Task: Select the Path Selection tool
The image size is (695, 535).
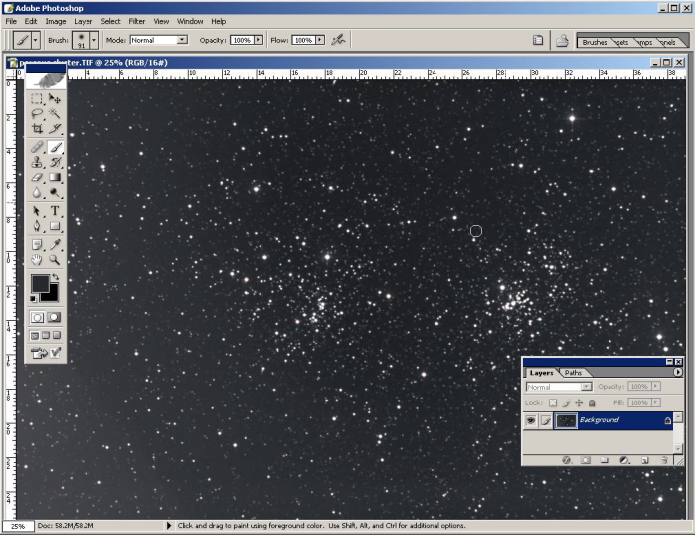Action: click(x=37, y=211)
